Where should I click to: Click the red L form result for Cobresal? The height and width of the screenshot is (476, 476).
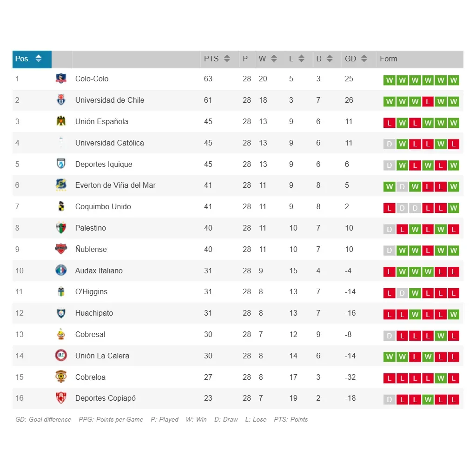click(x=402, y=335)
